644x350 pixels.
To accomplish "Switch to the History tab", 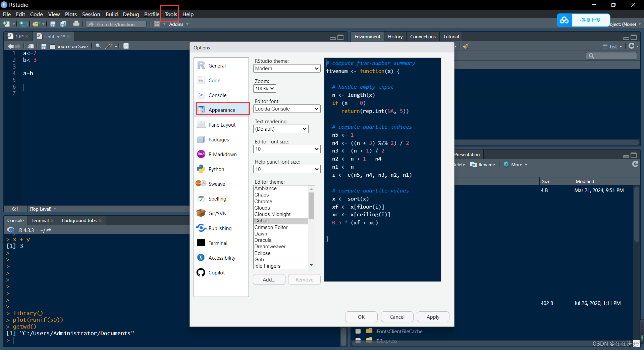I will 395,37.
